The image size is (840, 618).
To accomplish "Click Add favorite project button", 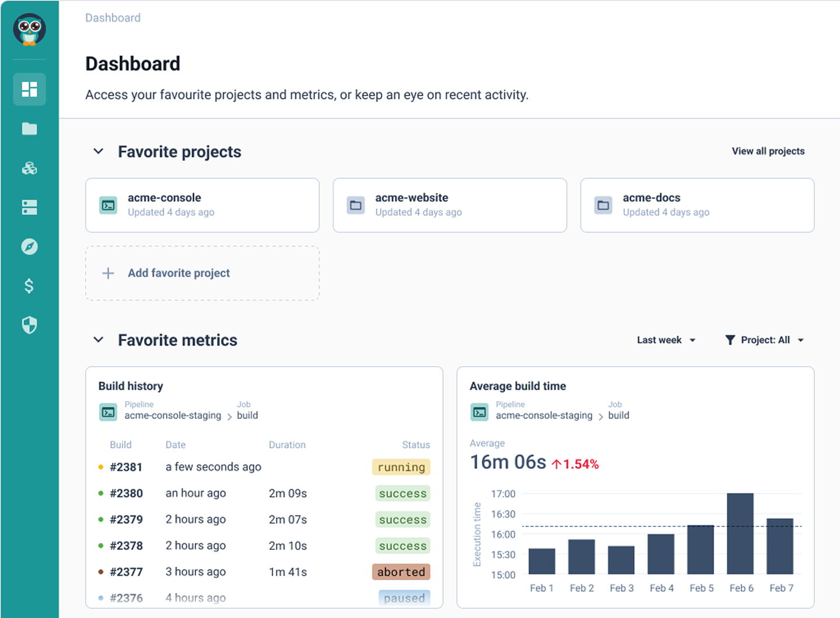I will pyautogui.click(x=202, y=273).
